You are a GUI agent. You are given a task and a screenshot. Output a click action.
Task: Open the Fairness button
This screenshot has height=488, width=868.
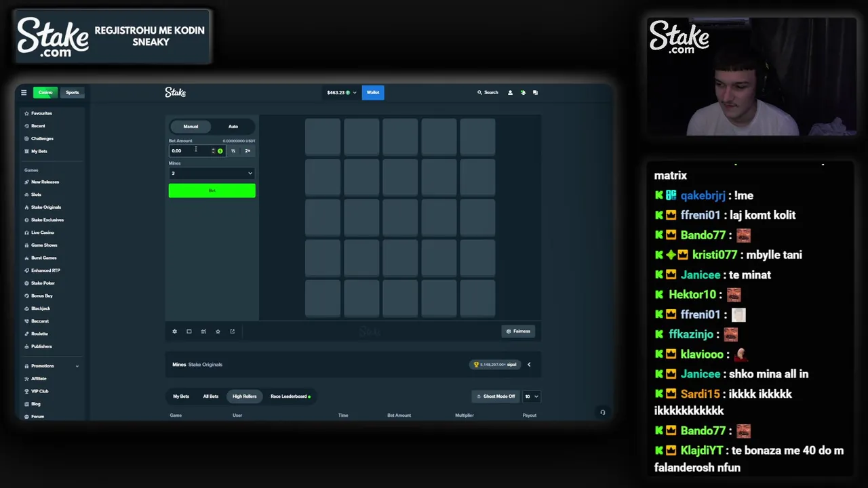pos(518,331)
